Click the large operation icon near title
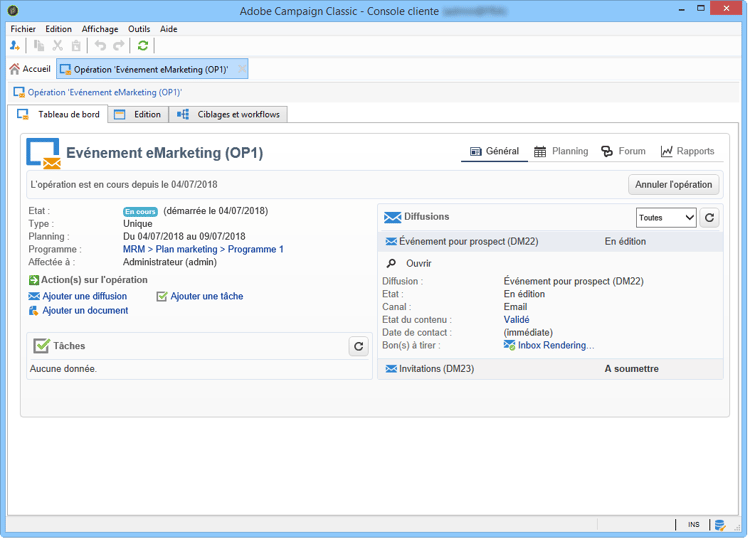This screenshot has height=544, width=750. [x=44, y=154]
